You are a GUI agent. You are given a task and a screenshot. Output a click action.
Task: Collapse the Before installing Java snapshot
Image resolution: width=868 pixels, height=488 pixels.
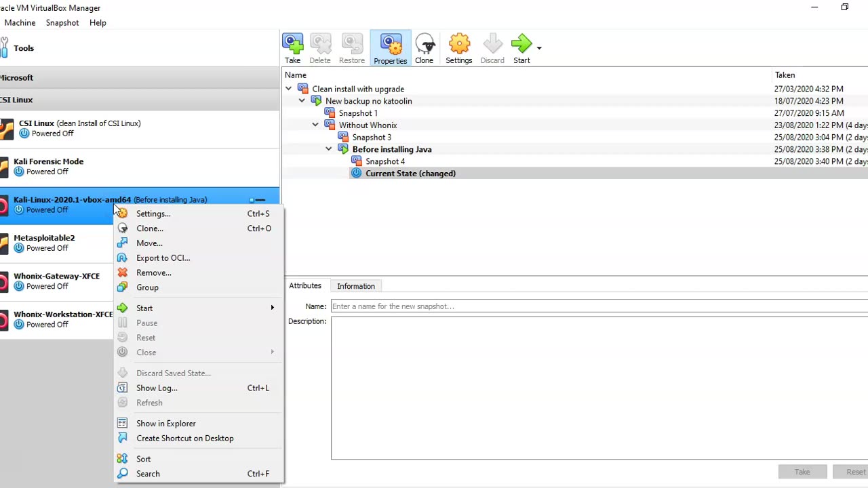(329, 149)
